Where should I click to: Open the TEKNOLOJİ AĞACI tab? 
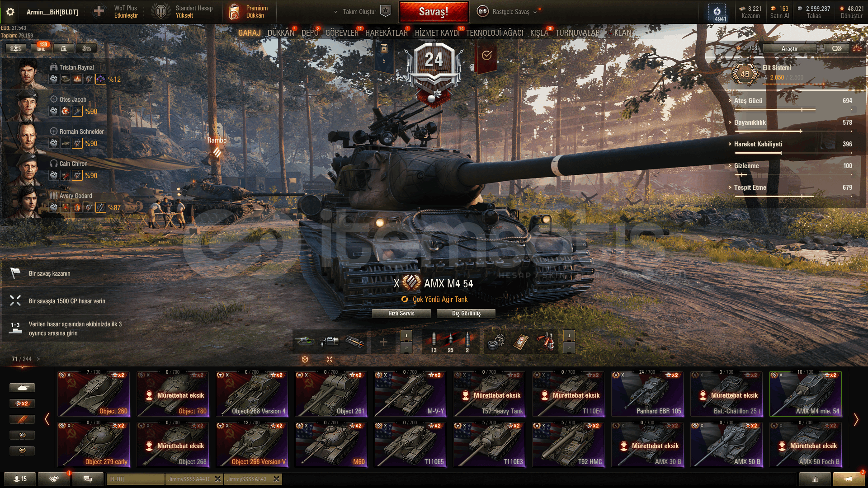[x=495, y=33]
